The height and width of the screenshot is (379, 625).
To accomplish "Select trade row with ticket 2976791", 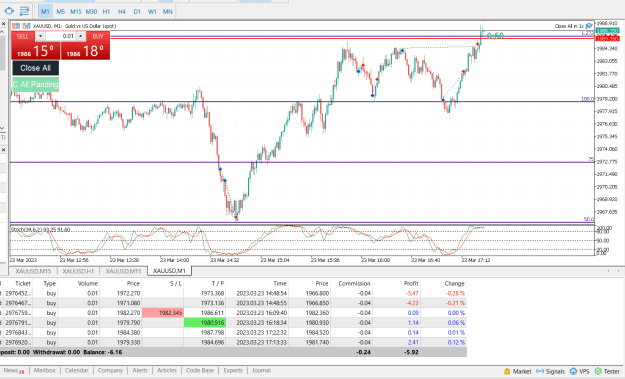I will 233,323.
